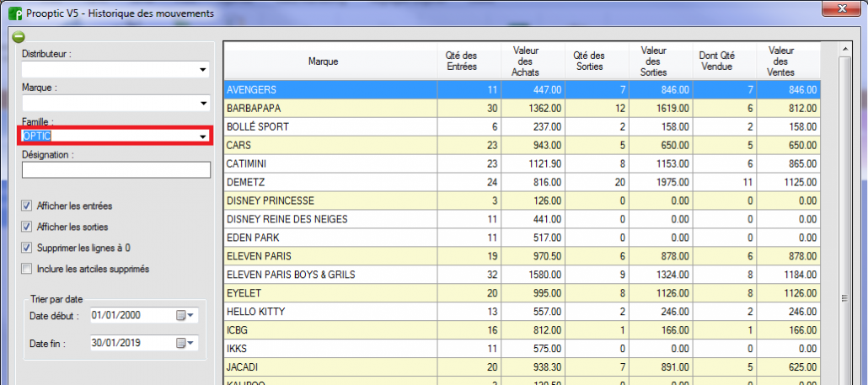
Task: Select the AVENGERS row
Action: click(x=522, y=89)
